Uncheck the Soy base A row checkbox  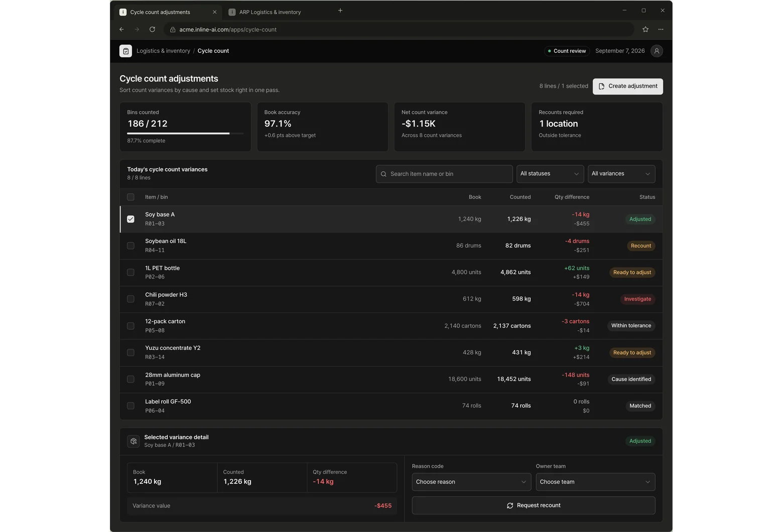[130, 219]
